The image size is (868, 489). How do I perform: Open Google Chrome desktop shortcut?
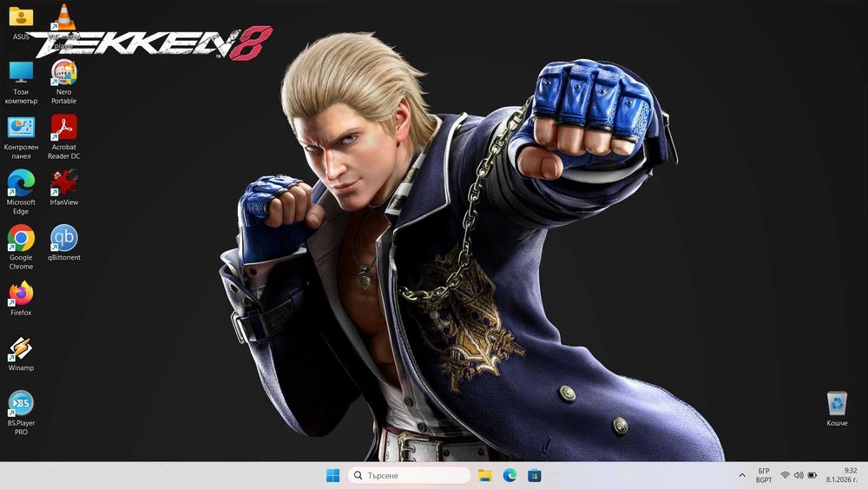pos(21,238)
